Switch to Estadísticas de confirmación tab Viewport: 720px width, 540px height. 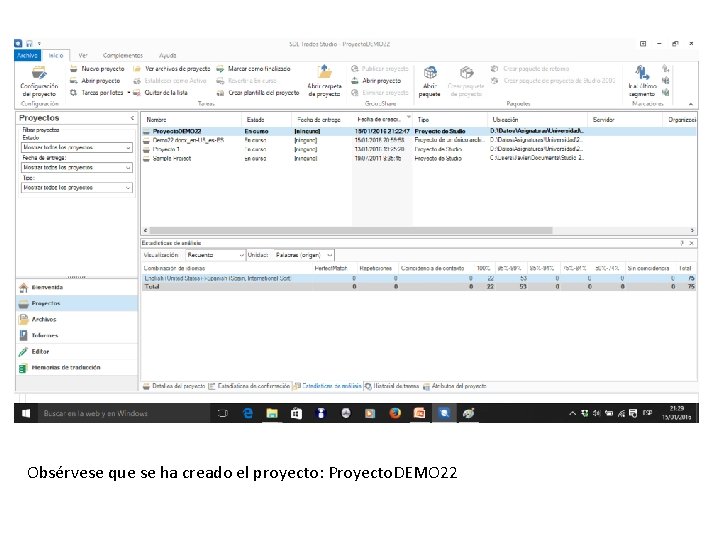coord(249,386)
